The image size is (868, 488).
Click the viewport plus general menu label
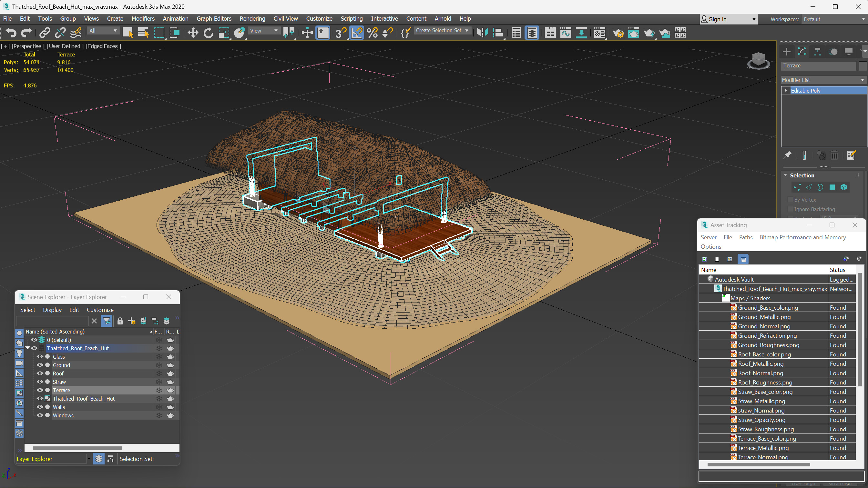pyautogui.click(x=5, y=46)
